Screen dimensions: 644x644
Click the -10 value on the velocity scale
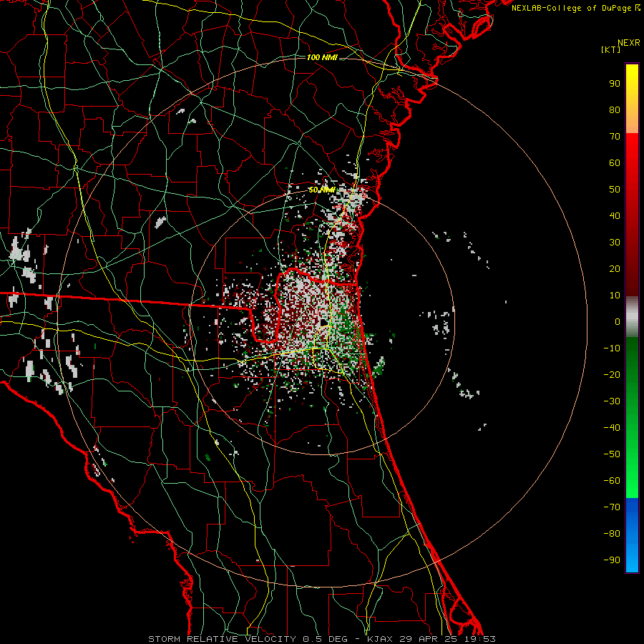click(612, 348)
